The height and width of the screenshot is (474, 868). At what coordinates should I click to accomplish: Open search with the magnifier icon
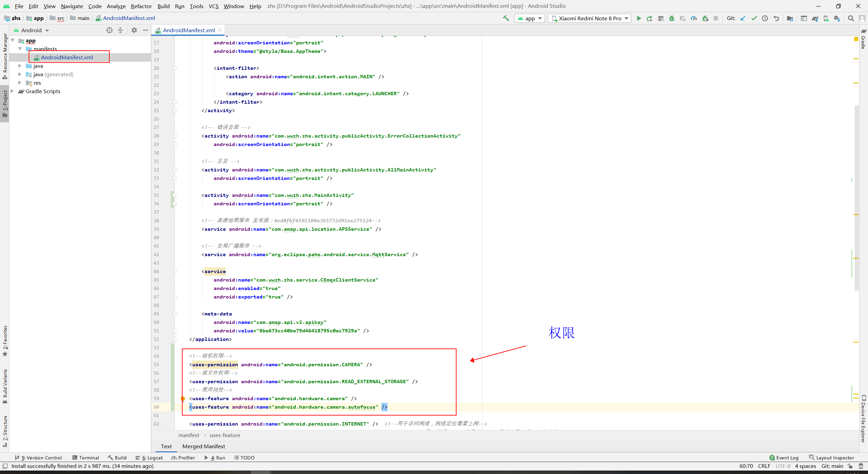pos(851,18)
